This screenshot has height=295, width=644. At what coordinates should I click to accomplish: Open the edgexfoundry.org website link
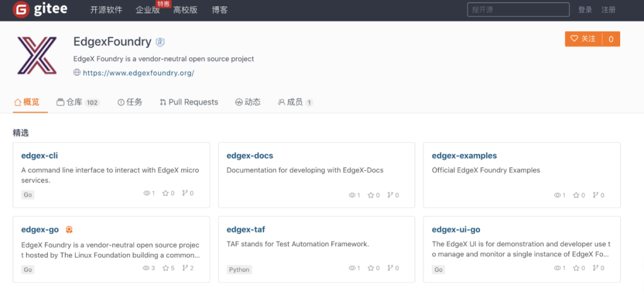click(x=138, y=73)
